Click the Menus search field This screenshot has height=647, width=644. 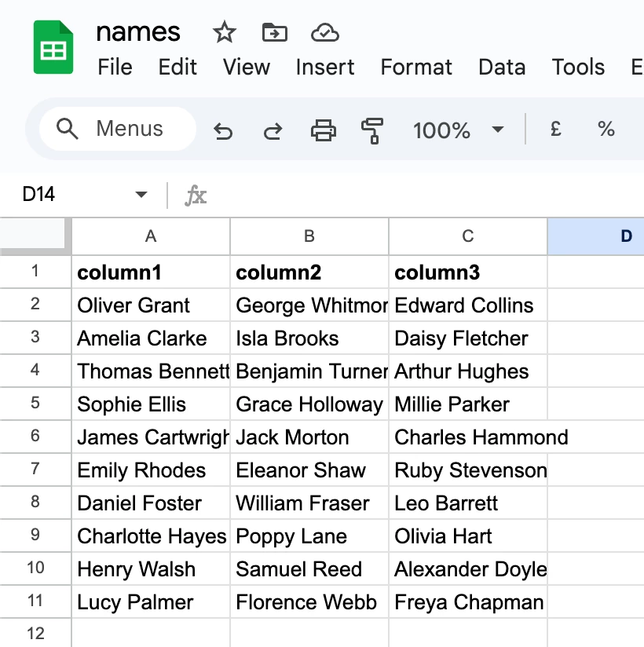click(x=118, y=129)
